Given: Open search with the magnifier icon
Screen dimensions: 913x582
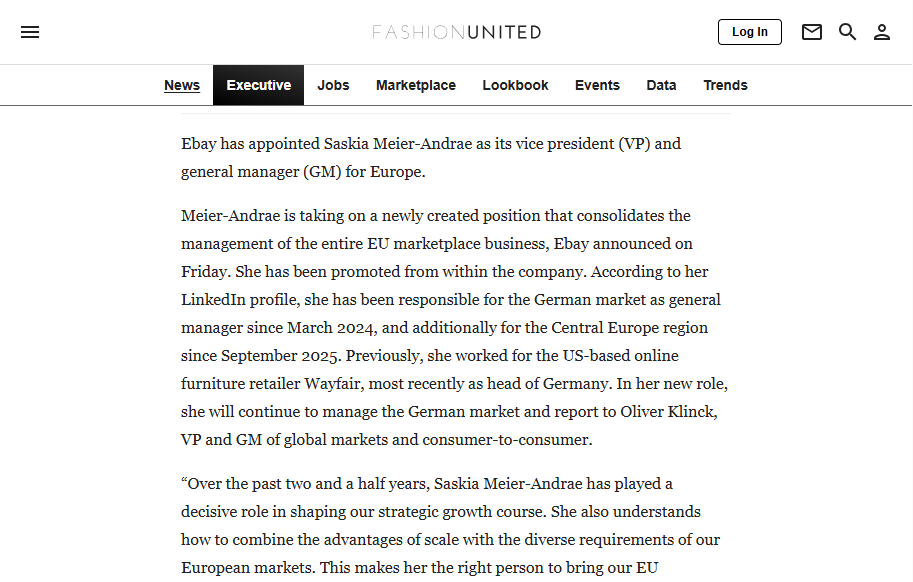Looking at the screenshot, I should (847, 32).
